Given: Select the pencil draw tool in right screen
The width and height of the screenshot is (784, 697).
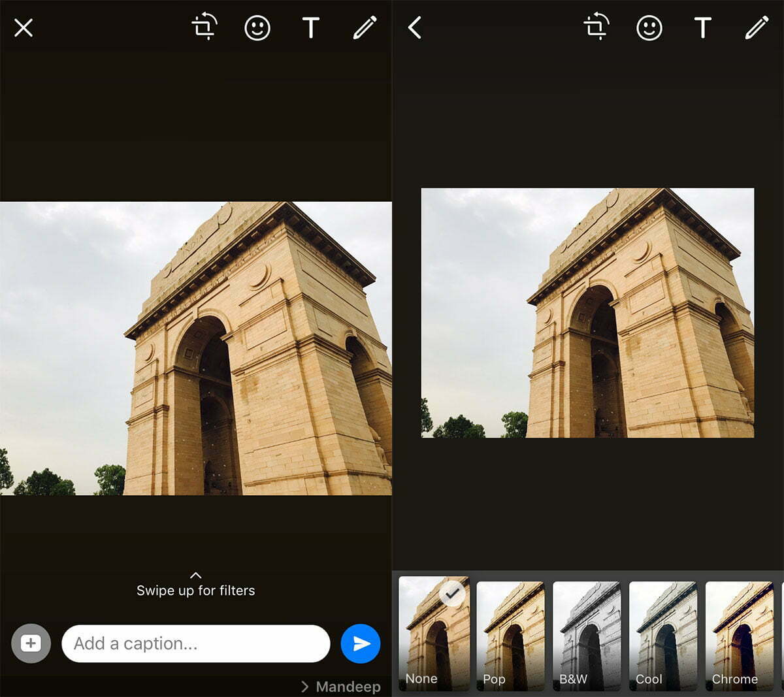Looking at the screenshot, I should (757, 27).
